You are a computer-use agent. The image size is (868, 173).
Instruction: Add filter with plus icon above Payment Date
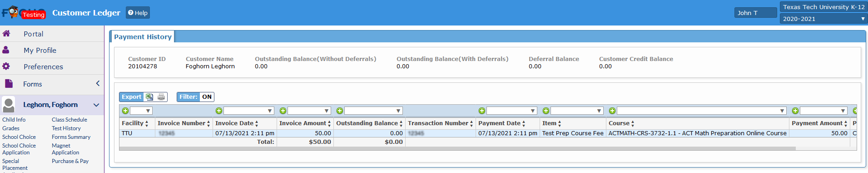coord(482,111)
